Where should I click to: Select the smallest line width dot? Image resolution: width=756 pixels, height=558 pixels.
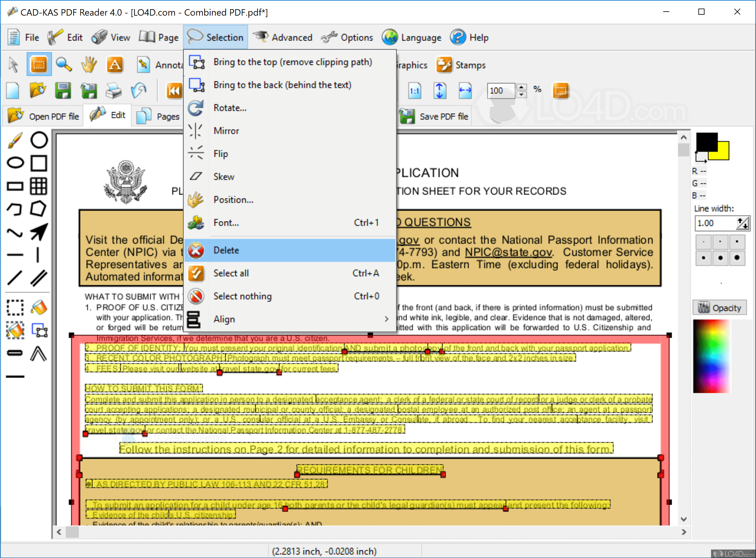tap(704, 242)
